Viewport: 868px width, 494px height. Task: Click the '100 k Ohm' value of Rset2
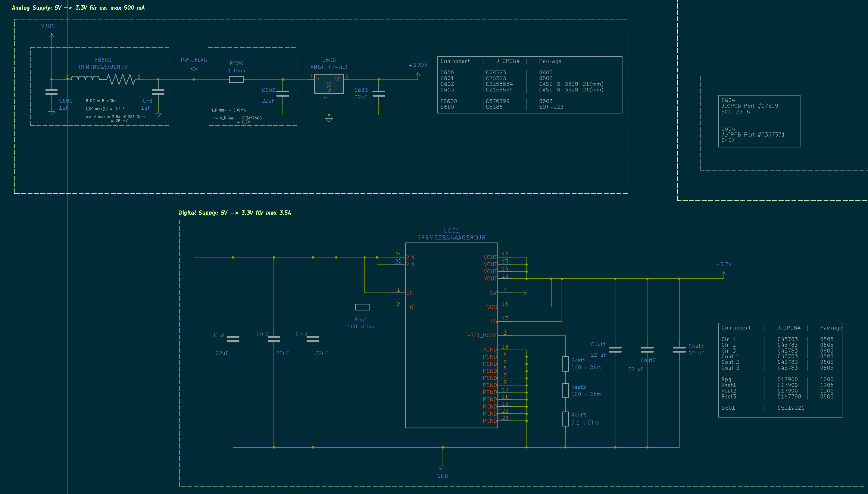coord(586,394)
